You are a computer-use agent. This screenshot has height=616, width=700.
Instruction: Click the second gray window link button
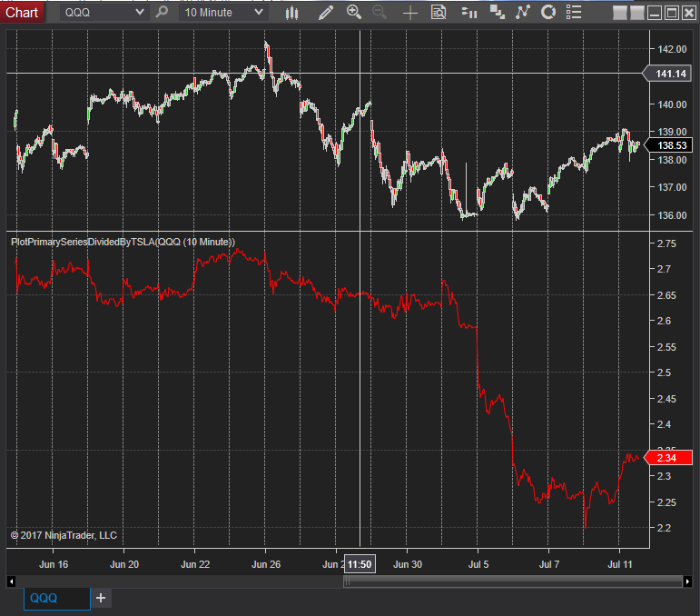[x=637, y=13]
